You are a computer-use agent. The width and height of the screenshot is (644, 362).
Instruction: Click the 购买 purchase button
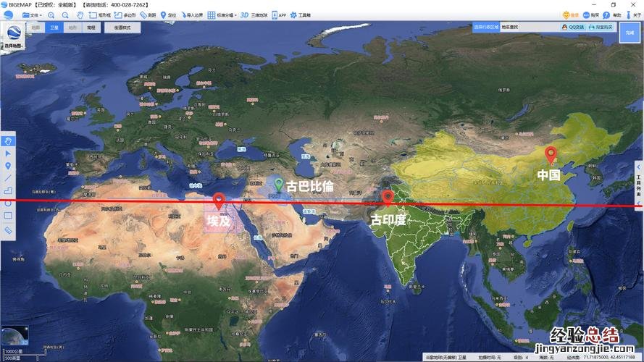590,15
